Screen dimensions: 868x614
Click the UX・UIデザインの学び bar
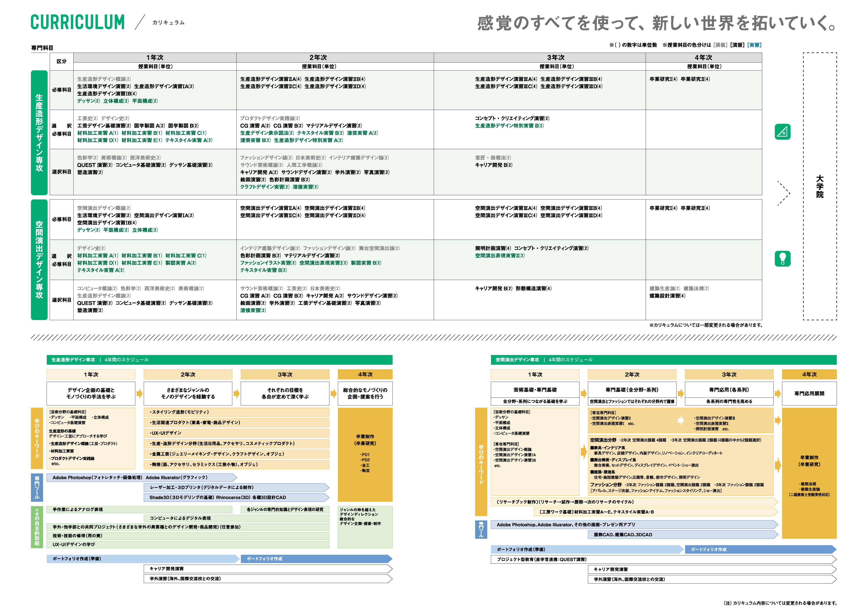point(188,544)
